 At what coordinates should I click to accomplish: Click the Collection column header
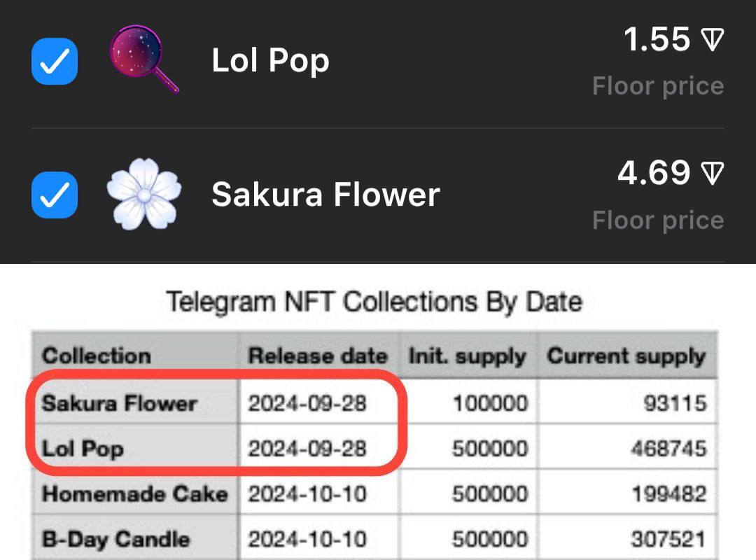[97, 356]
